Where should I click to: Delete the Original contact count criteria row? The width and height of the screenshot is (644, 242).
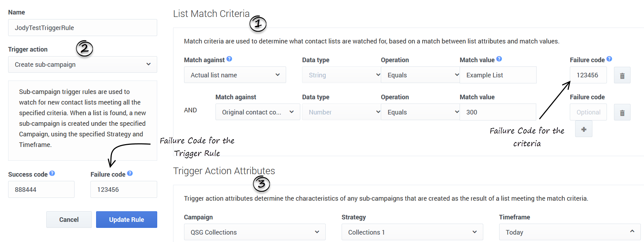click(622, 113)
